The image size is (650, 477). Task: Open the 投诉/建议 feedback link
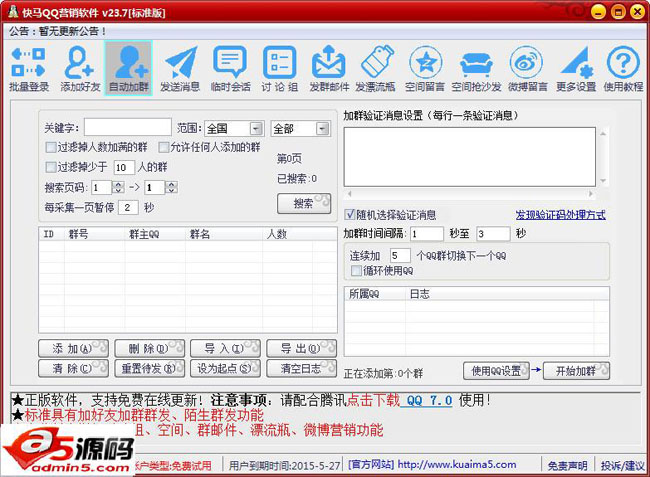coord(623,466)
